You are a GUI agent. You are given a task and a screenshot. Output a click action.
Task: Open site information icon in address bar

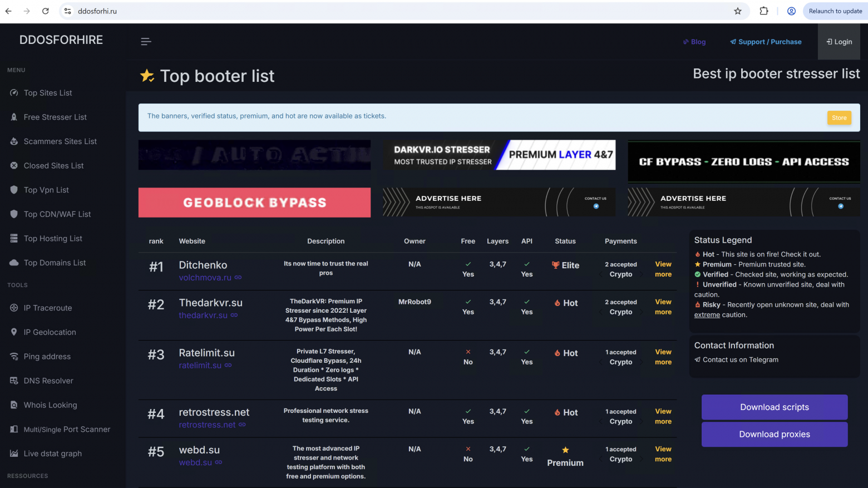point(68,11)
